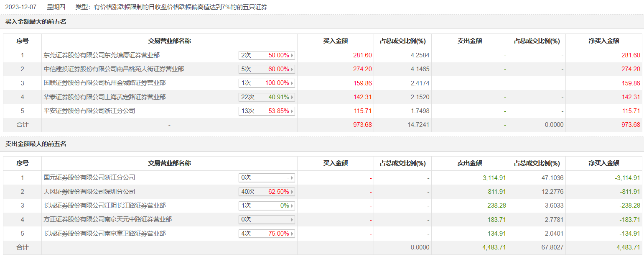644x257 pixels.
Task: Click 序号 header in the buy table
Action: pyautogui.click(x=23, y=41)
